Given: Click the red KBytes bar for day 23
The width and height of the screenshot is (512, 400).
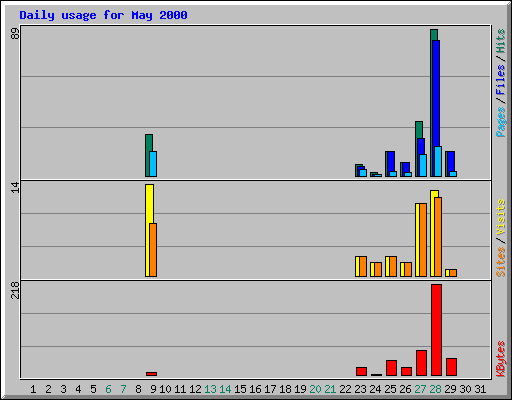Looking at the screenshot, I should tap(361, 372).
